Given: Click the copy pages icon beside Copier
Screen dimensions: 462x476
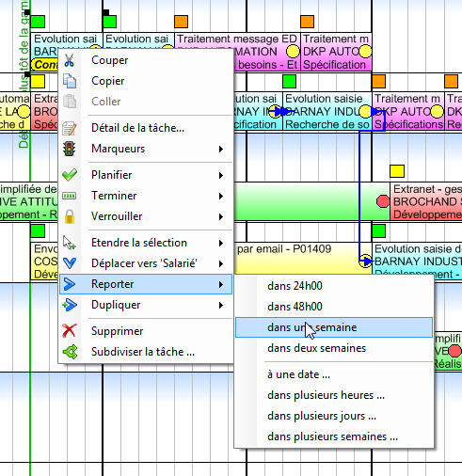Looking at the screenshot, I should pos(70,81).
